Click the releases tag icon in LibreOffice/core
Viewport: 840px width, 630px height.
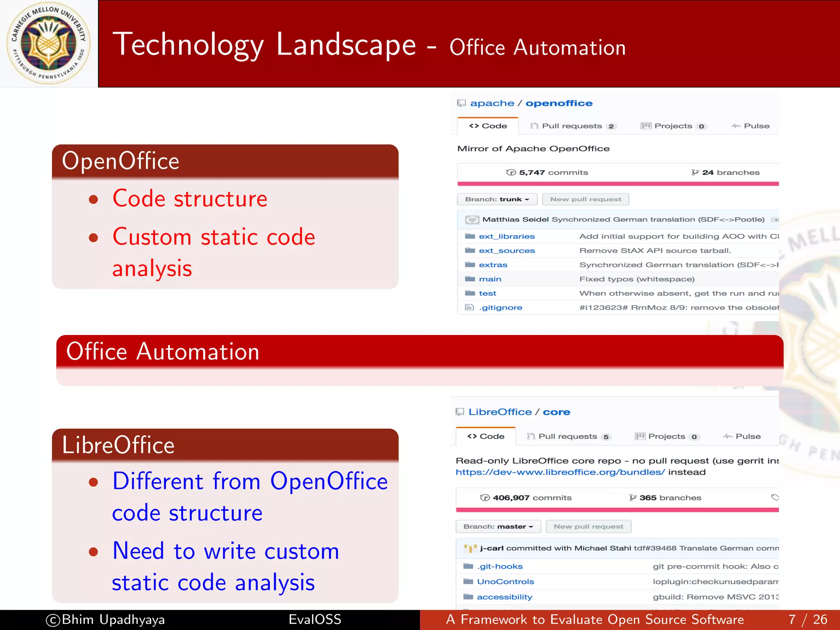[775, 498]
